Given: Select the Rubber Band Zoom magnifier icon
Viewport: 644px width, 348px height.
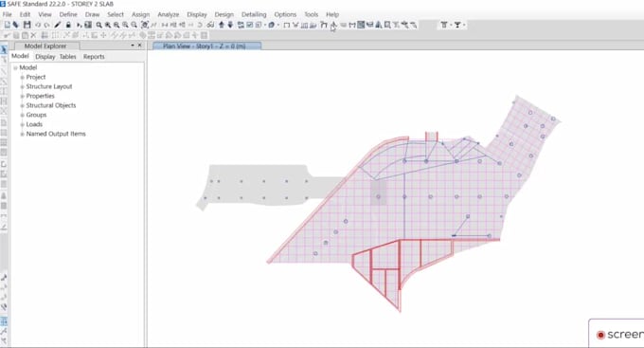Looking at the screenshot, I should click(x=99, y=25).
